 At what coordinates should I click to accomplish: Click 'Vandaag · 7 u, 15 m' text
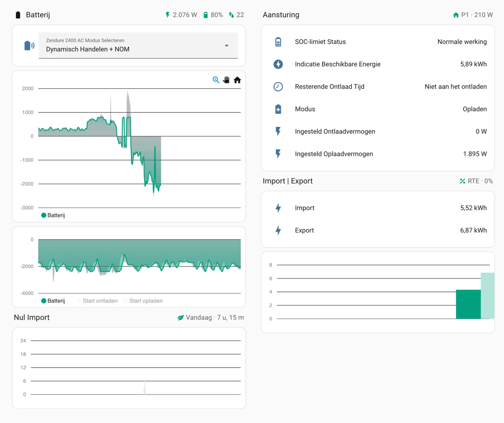(x=215, y=318)
